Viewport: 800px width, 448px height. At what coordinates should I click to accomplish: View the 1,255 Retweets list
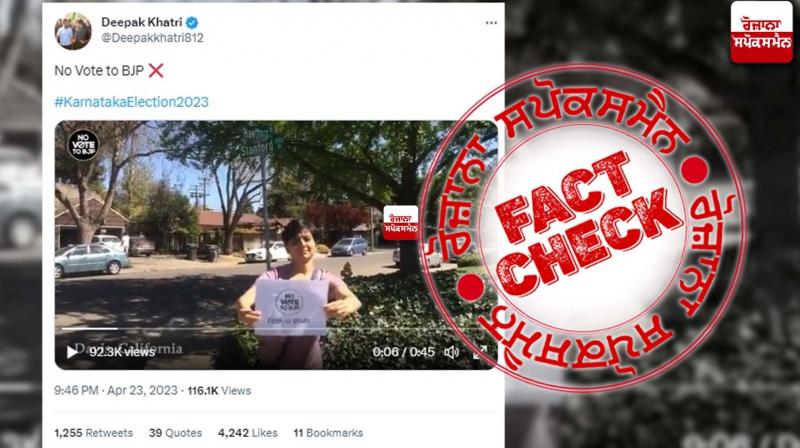[x=93, y=433]
